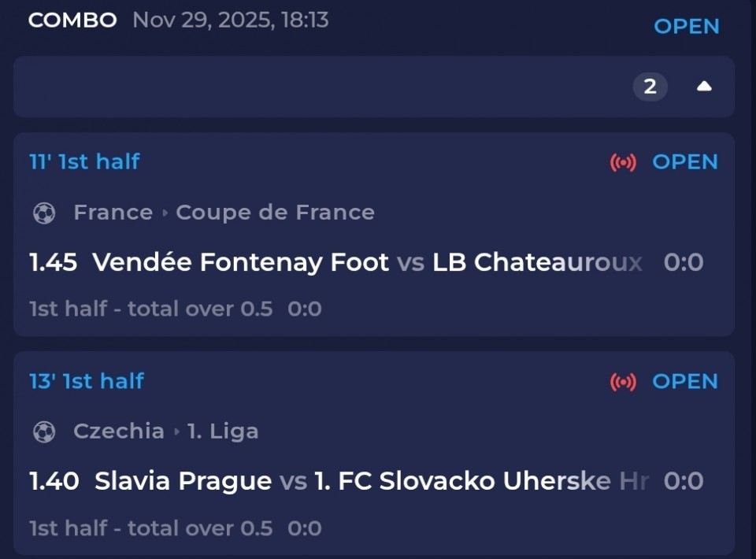This screenshot has height=559, width=756.
Task: Click the 1.45 odds value
Action: pyautogui.click(x=53, y=262)
